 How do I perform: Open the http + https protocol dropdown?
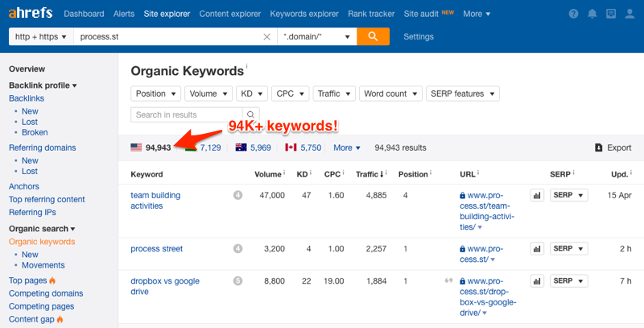point(40,37)
